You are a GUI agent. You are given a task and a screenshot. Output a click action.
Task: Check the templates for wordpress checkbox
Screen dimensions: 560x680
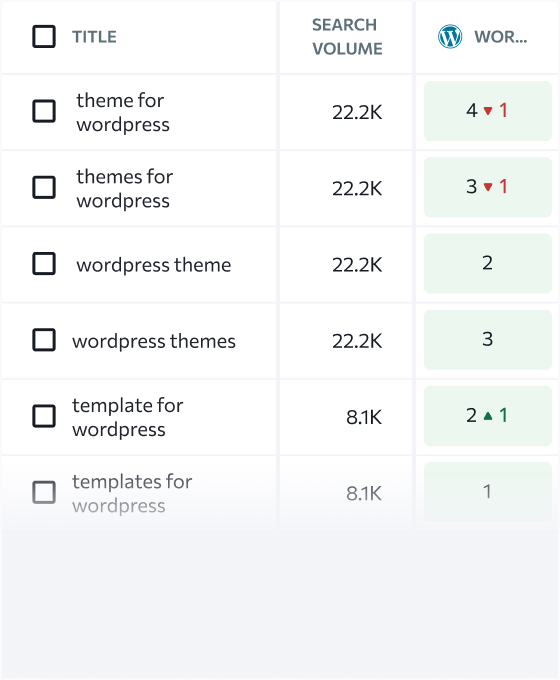tap(44, 493)
